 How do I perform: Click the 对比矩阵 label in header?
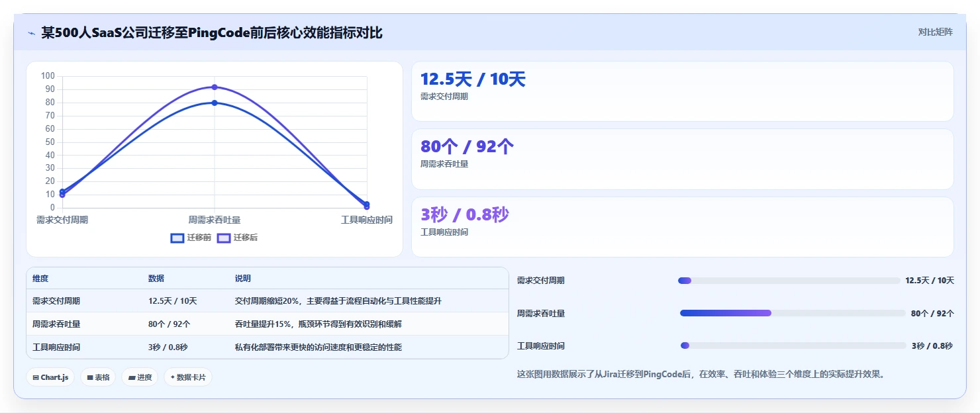click(935, 32)
